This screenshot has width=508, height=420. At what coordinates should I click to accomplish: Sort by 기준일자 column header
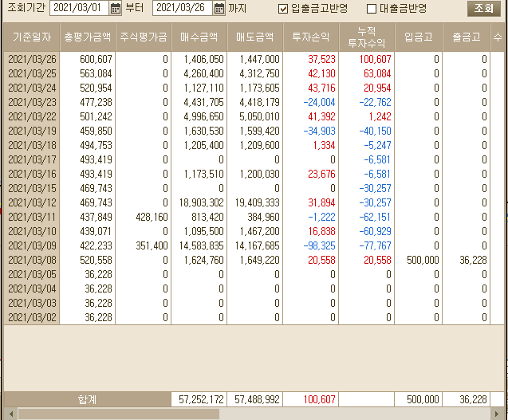pos(32,37)
